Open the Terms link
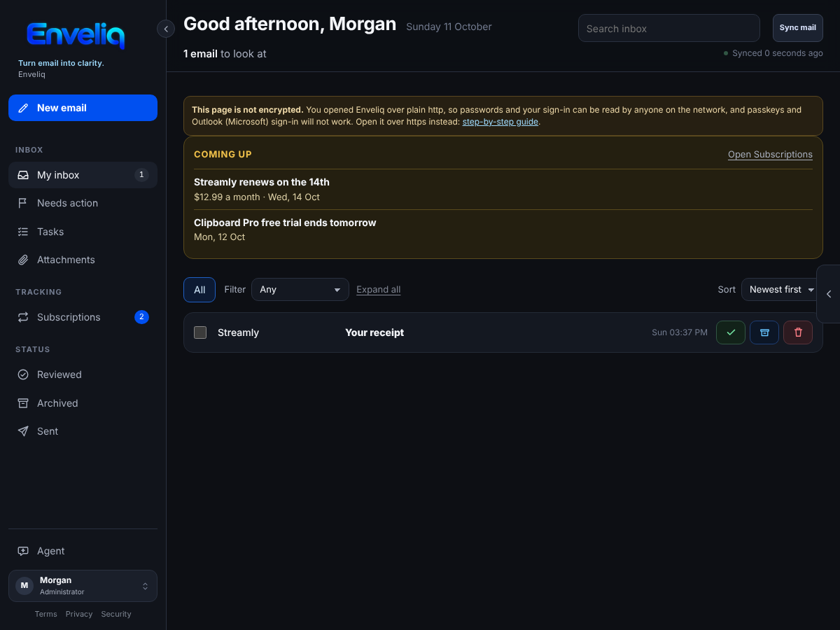The height and width of the screenshot is (630, 840). 45,614
